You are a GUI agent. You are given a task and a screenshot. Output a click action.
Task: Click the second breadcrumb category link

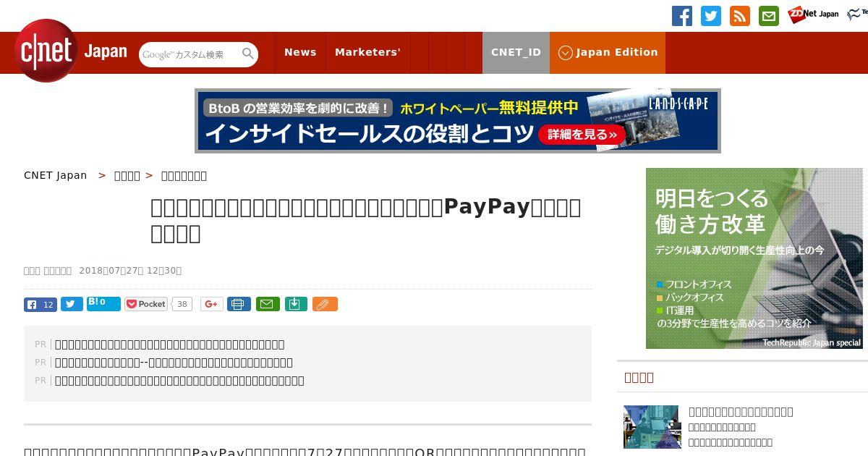pos(127,175)
